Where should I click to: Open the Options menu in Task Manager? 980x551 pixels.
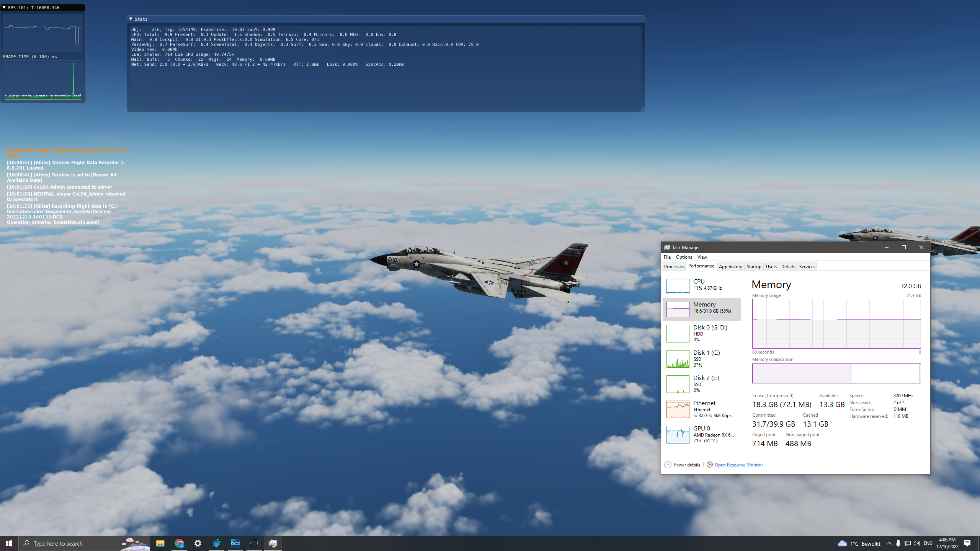click(684, 257)
